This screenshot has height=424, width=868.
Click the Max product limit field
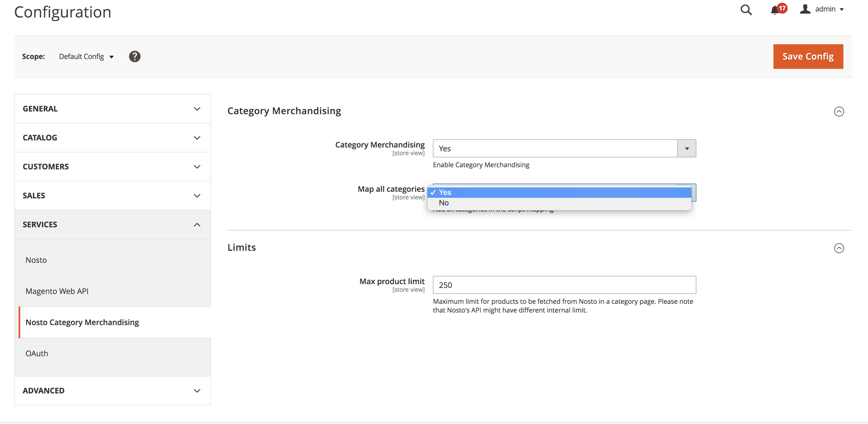tap(564, 285)
